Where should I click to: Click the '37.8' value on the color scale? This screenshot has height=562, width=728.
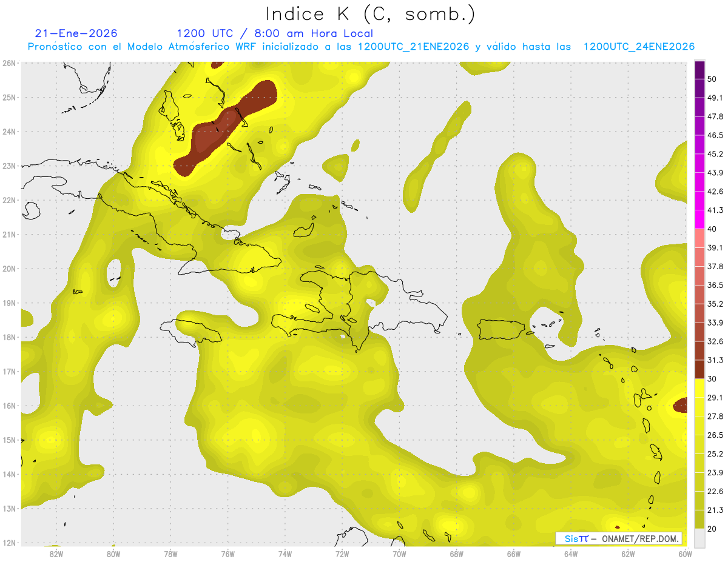715,266
